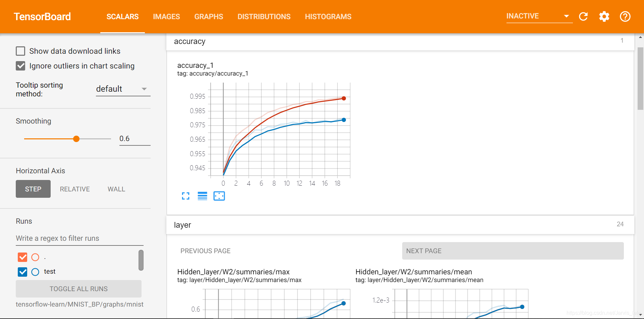644x319 pixels.
Task: Enable Show data download links checkbox
Action: point(20,51)
